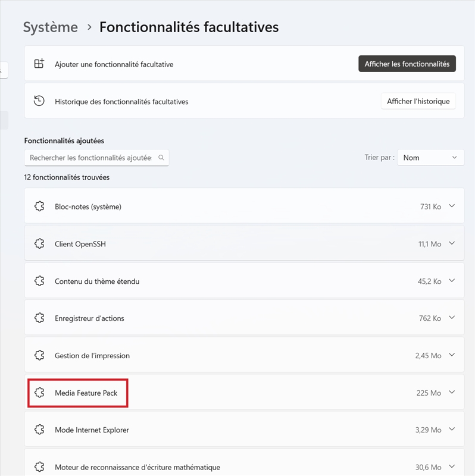The width and height of the screenshot is (475, 476).
Task: Expand the Enregistreur d'actions chevron
Action: click(x=452, y=318)
